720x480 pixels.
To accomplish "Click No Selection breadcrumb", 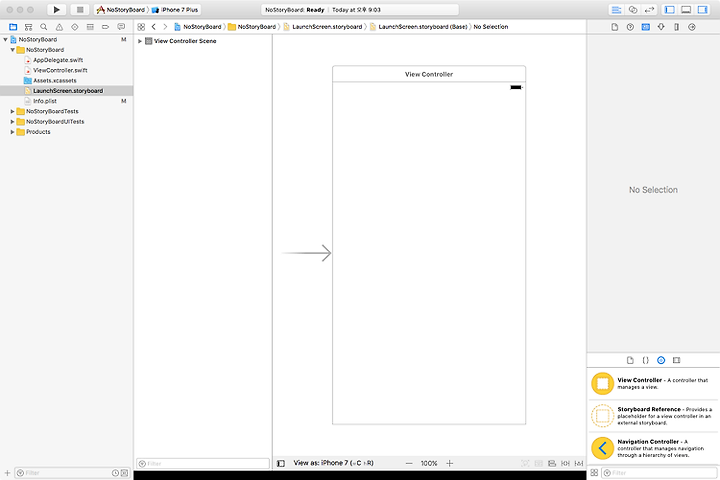I will click(491, 27).
